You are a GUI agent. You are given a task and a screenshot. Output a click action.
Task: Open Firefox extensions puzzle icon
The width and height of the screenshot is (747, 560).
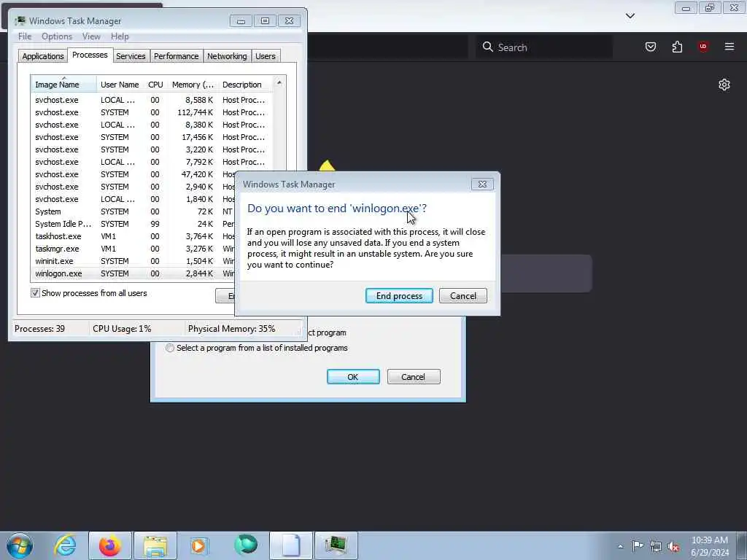point(677,47)
